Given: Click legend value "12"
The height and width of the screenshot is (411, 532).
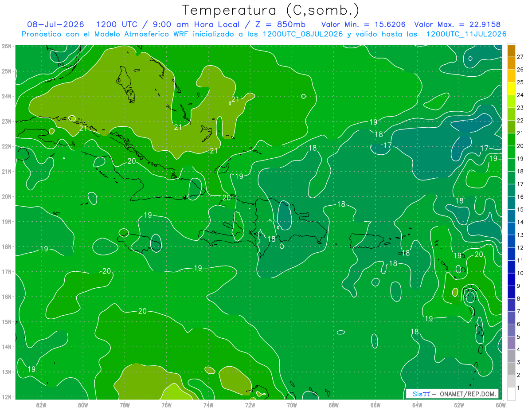Looking at the screenshot, I should click(x=520, y=247).
